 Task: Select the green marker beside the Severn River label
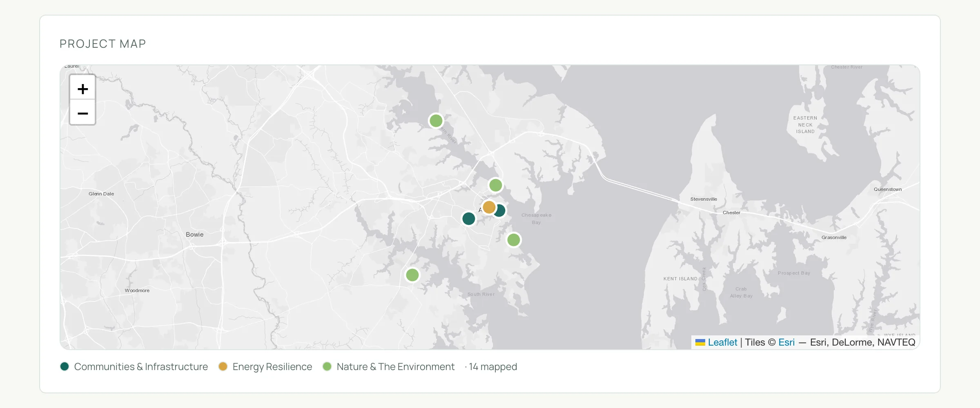click(x=436, y=121)
